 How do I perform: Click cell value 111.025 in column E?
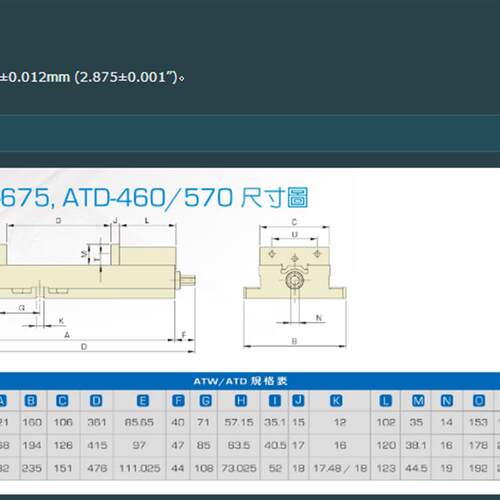pos(140,468)
